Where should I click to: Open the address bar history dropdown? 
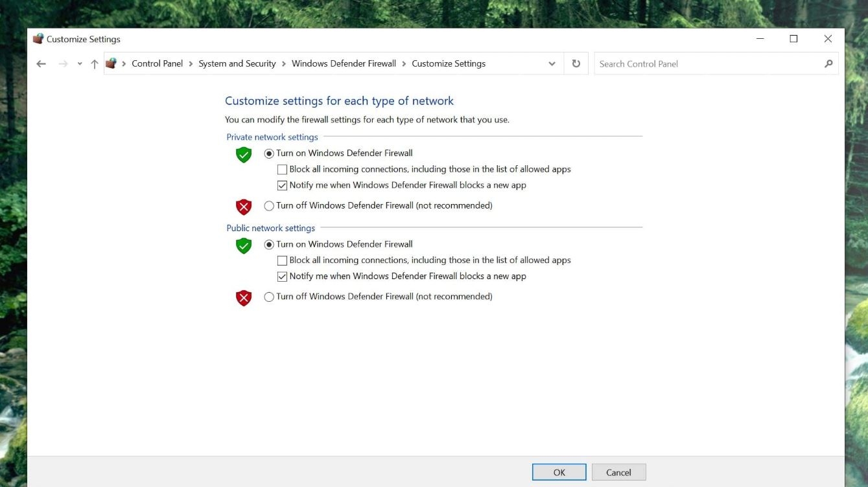552,63
